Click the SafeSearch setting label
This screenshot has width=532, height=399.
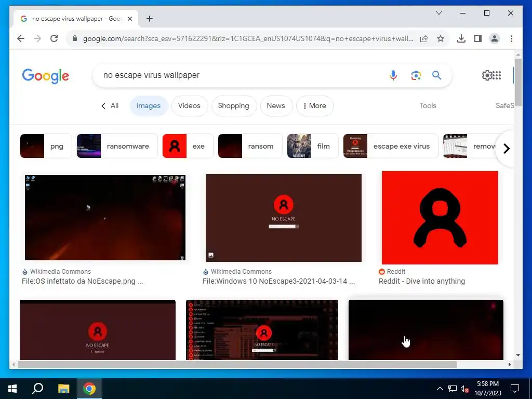click(505, 106)
